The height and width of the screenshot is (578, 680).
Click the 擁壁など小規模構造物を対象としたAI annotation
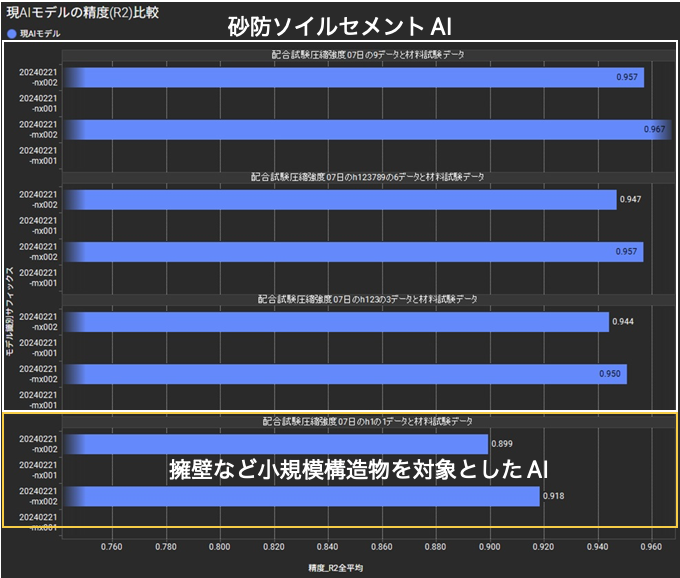coord(356,469)
